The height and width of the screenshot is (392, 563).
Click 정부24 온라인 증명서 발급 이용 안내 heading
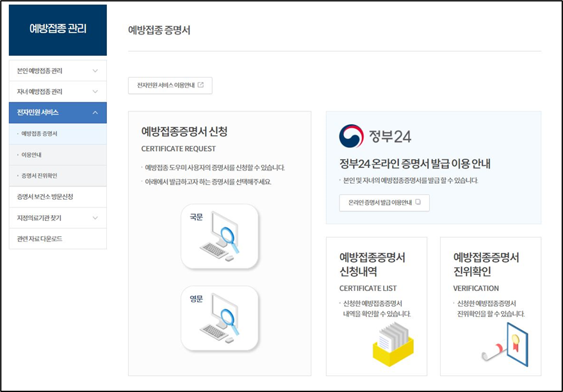[414, 164]
